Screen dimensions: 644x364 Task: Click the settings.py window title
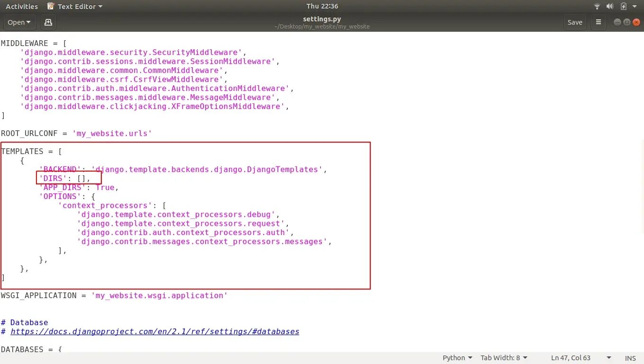[322, 19]
